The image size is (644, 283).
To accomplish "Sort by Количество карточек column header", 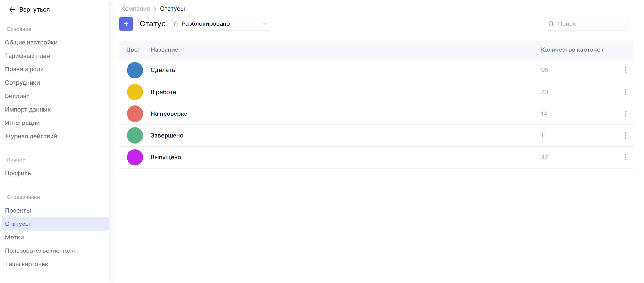I will pyautogui.click(x=572, y=50).
